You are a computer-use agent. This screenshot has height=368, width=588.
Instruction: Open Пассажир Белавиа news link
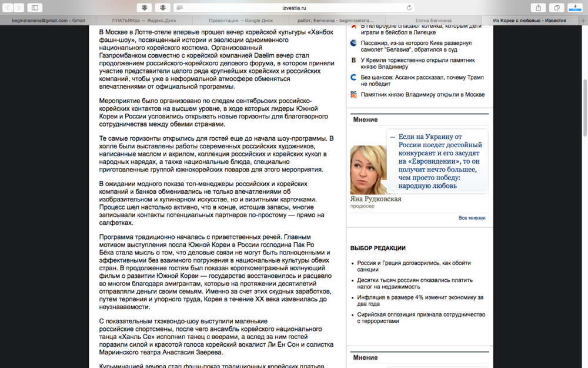click(x=416, y=46)
